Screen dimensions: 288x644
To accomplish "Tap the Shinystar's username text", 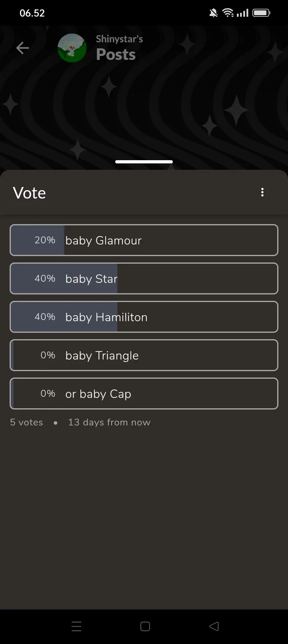I will click(119, 39).
